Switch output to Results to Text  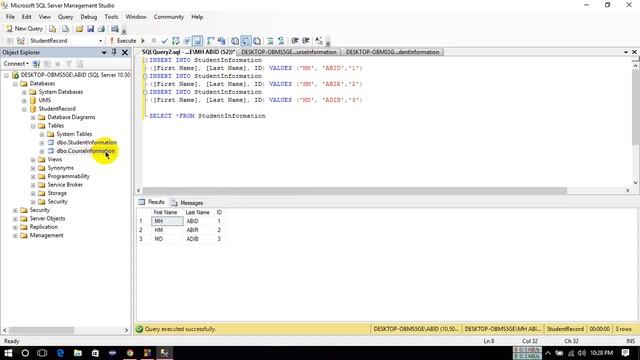(x=235, y=41)
